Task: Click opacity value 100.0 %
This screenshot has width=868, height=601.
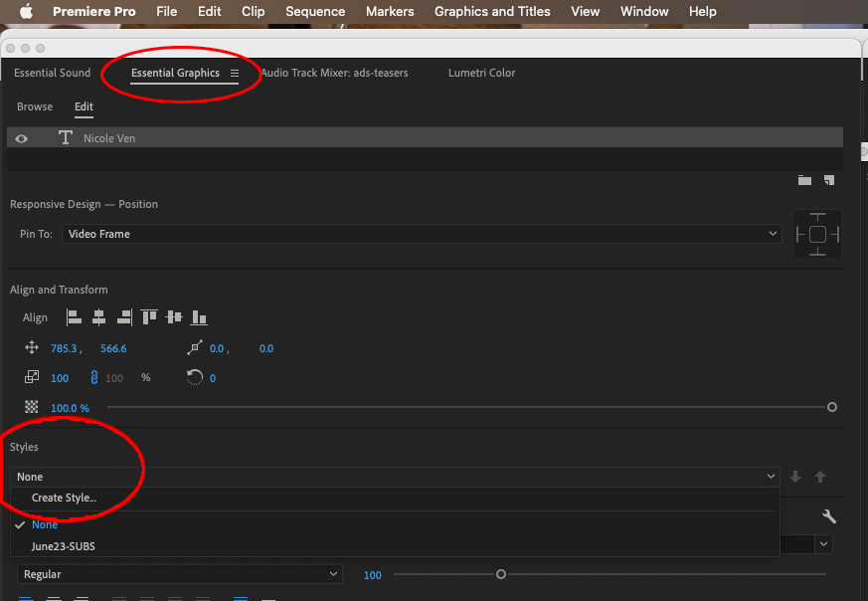Action: (70, 408)
